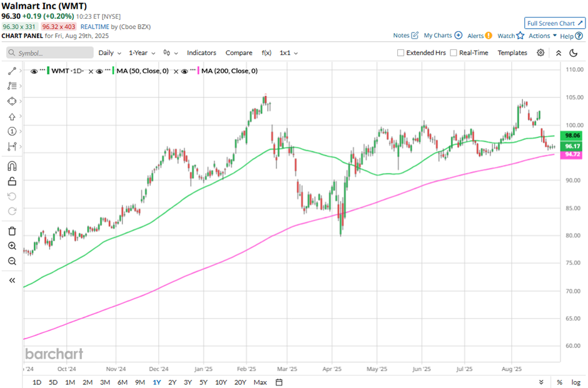Switch to dark mode with moon icon
Image resolution: width=588 pixels, height=388 pixels.
click(574, 53)
